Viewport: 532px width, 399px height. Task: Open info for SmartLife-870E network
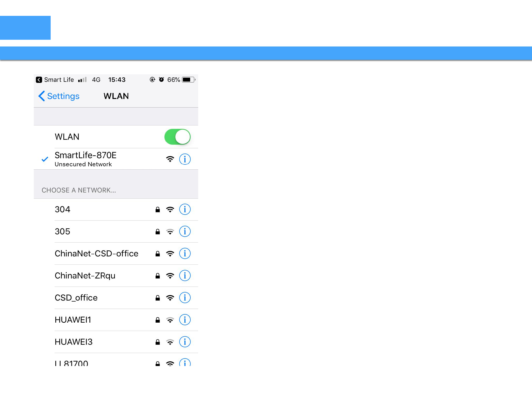(185, 159)
